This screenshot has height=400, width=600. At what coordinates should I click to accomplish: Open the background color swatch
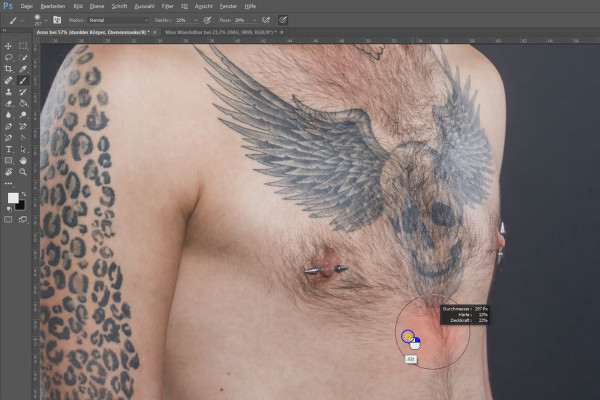point(20,205)
